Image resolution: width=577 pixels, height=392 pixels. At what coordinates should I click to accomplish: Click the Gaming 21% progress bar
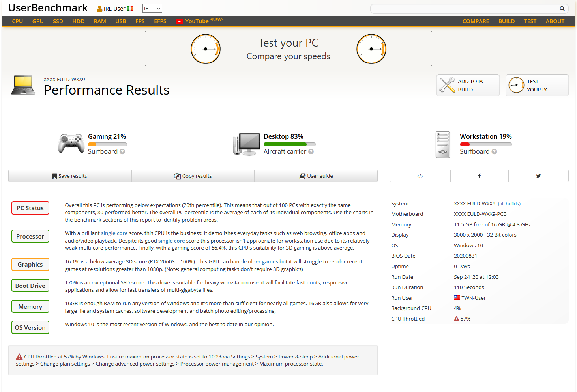pos(107,145)
